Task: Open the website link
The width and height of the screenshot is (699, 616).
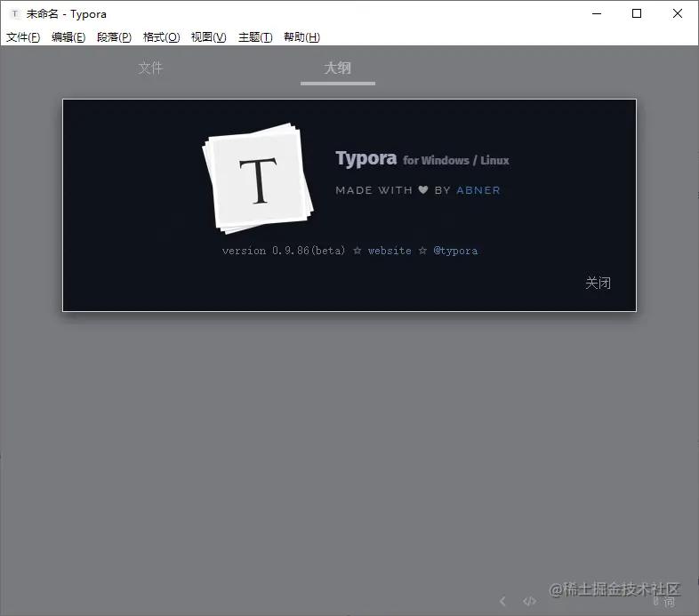Action: [390, 251]
